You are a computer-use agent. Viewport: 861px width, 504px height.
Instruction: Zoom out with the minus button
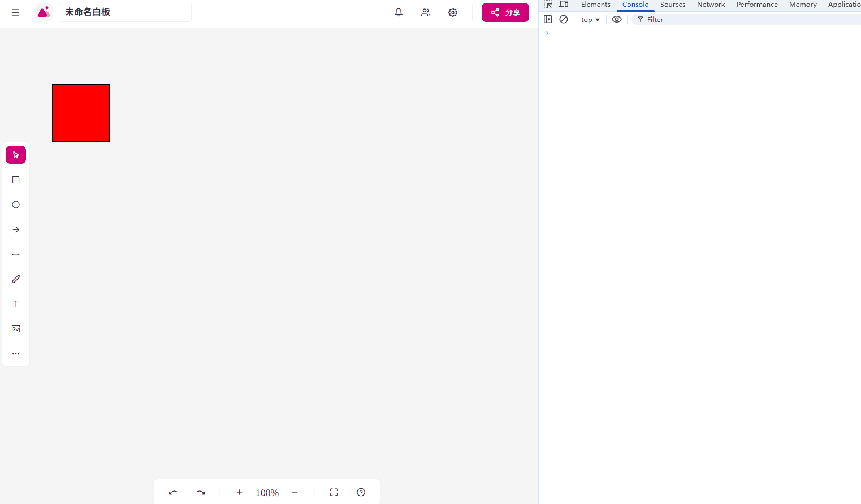coord(295,492)
